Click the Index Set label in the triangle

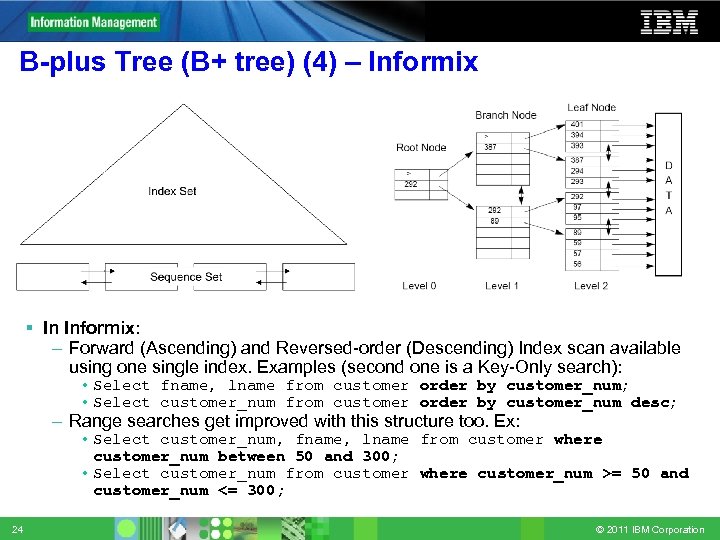pos(172,191)
